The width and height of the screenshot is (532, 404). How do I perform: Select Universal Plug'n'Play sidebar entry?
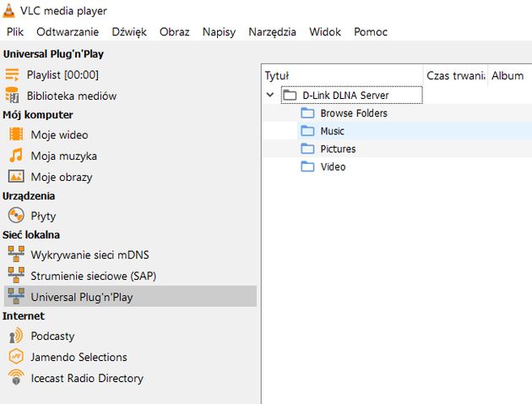[x=130, y=297]
